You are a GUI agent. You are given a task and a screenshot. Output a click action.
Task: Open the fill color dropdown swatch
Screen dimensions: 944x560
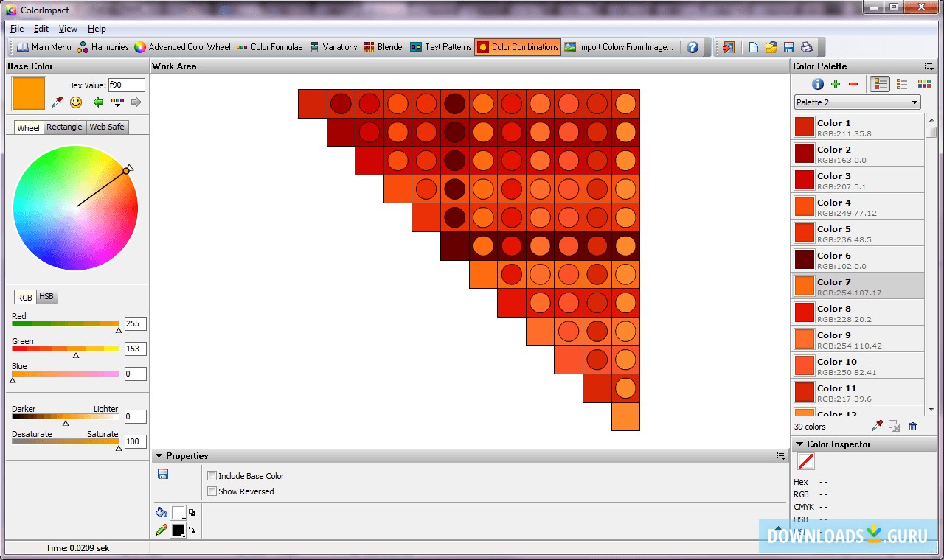179,514
